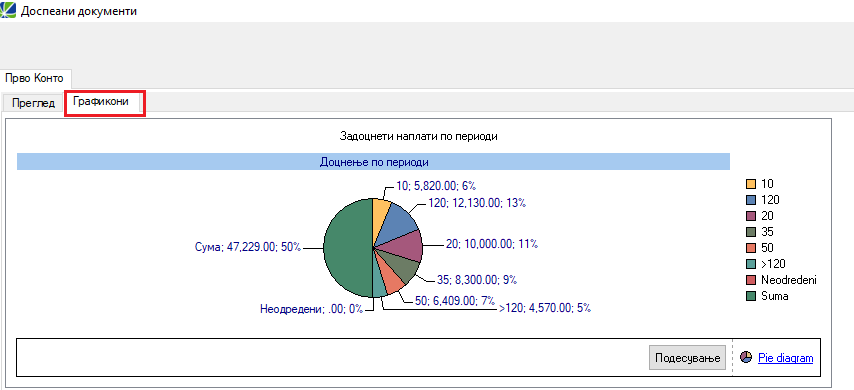Click the large green Сума pie slice

pyautogui.click(x=346, y=249)
